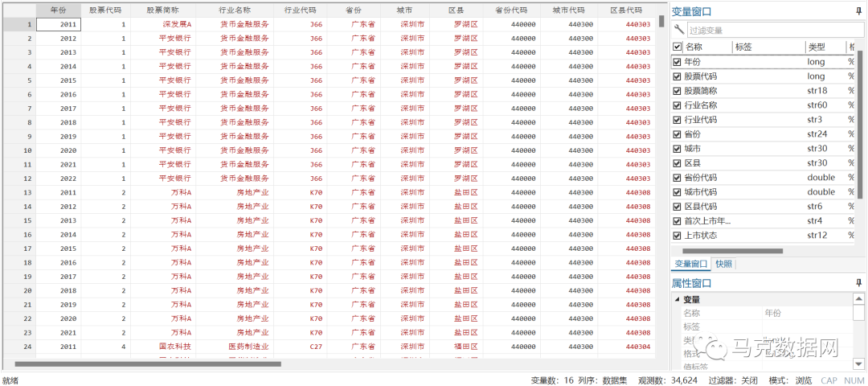Click the str60 type entry

pos(817,105)
